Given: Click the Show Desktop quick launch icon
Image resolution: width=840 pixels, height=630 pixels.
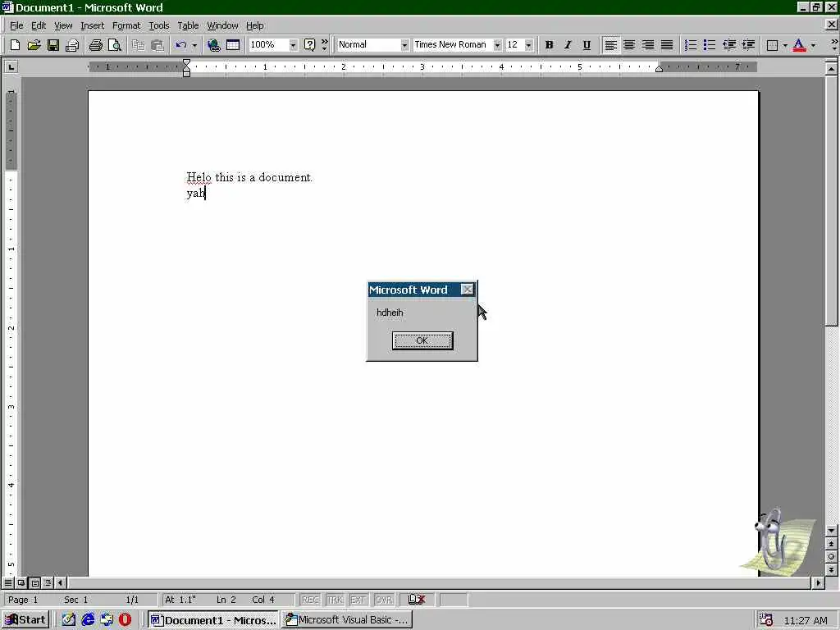Looking at the screenshot, I should tap(69, 620).
